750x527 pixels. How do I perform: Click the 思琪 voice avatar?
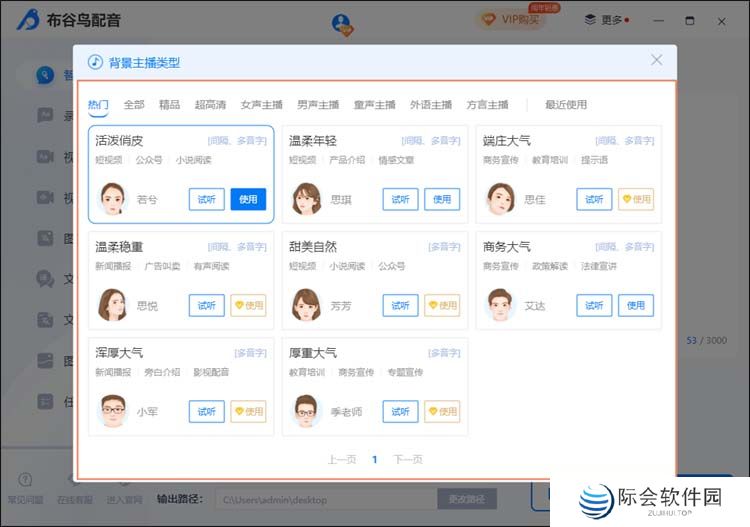[307, 199]
